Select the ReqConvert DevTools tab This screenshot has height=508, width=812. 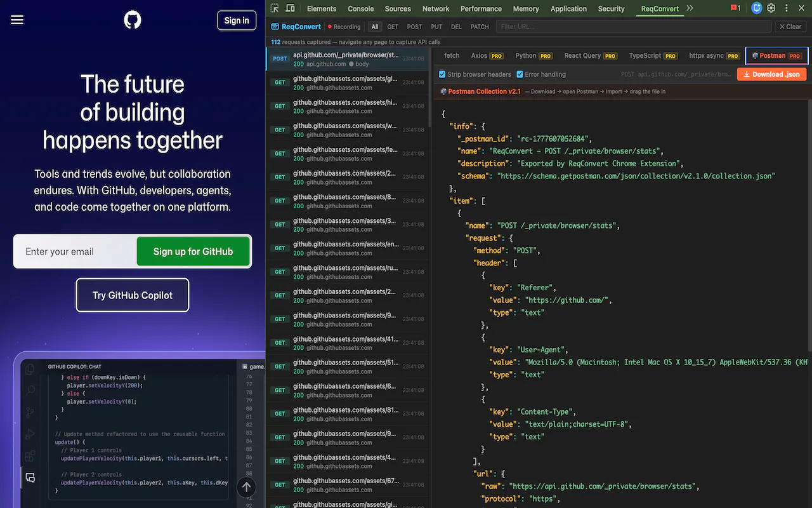click(x=660, y=8)
